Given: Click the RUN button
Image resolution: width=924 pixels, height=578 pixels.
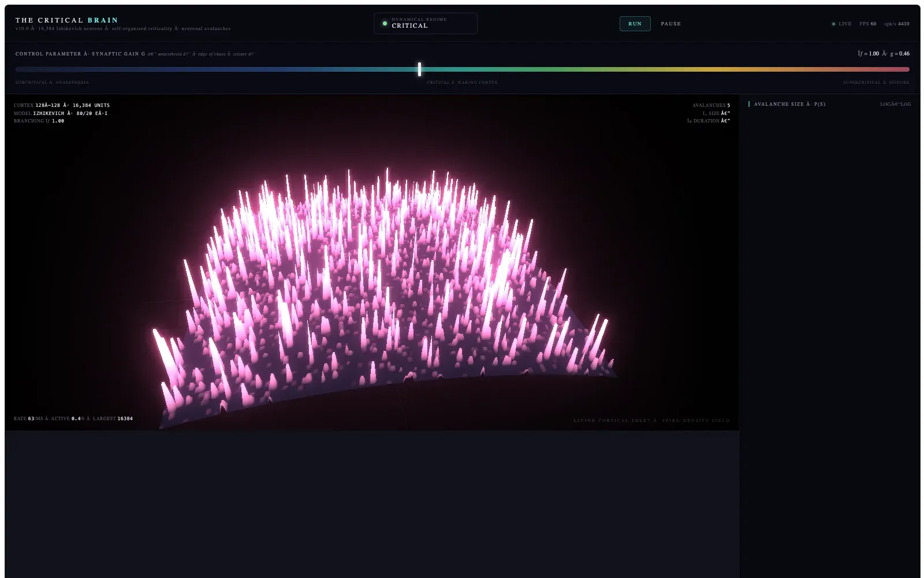Looking at the screenshot, I should point(635,24).
